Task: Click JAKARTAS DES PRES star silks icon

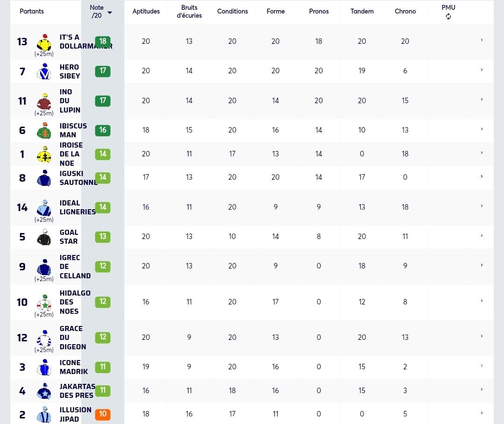Action: click(44, 391)
